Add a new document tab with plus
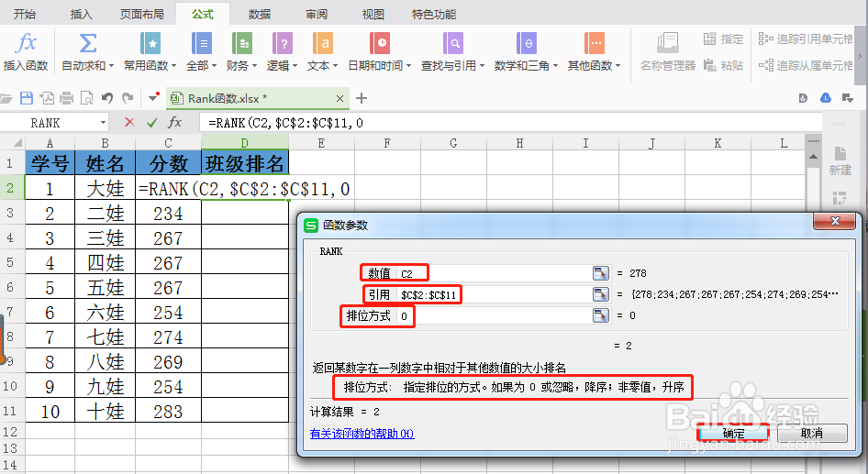Screen dimensions: 868x474 pyautogui.click(x=362, y=98)
